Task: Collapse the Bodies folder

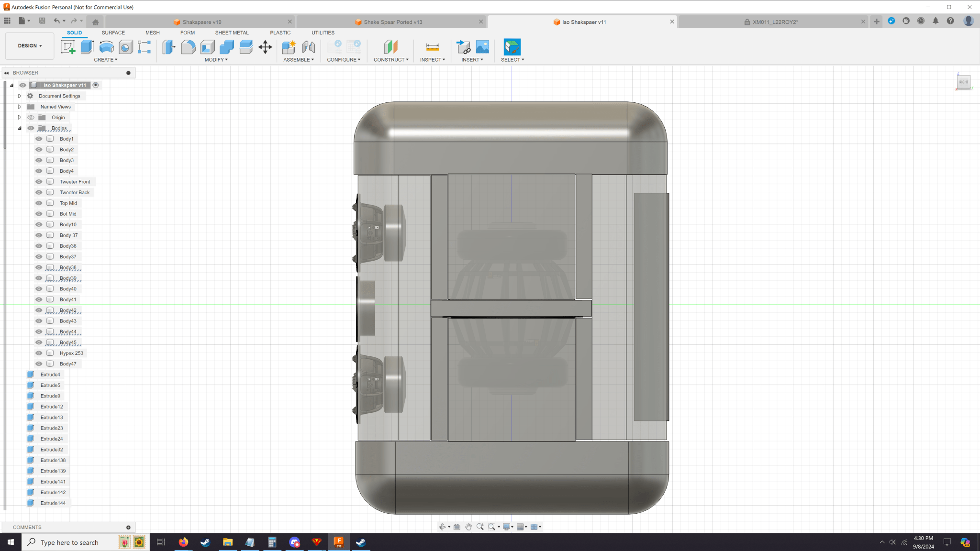Action: click(20, 128)
